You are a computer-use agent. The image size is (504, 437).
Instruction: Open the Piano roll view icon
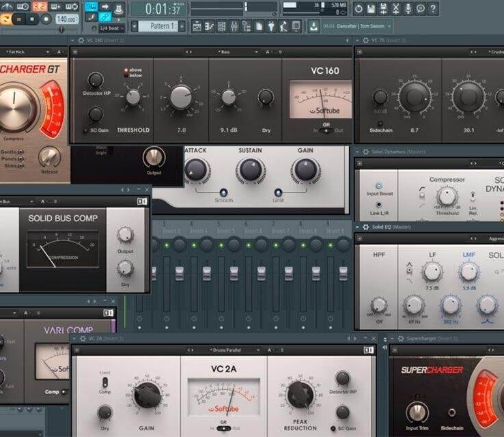coord(209,27)
